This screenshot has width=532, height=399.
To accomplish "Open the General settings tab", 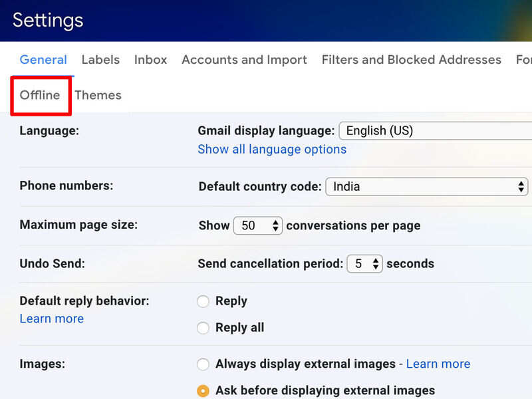I will pyautogui.click(x=43, y=60).
